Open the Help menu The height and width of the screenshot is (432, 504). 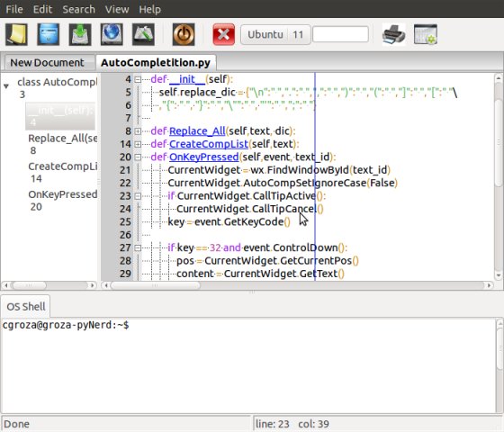149,9
